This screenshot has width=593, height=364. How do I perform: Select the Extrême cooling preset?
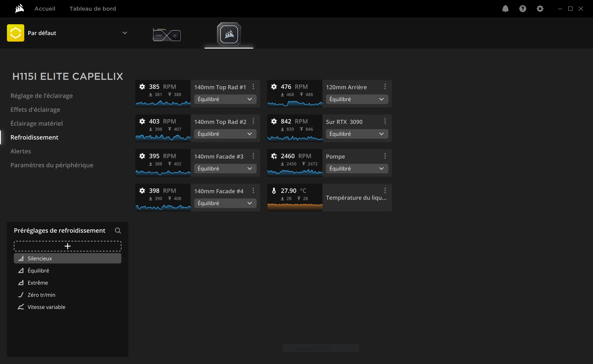(38, 283)
